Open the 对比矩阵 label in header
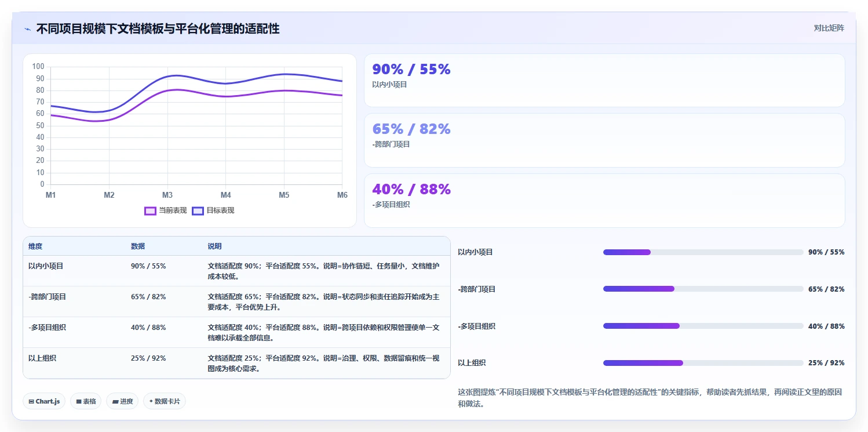This screenshot has width=868, height=432. pos(829,28)
